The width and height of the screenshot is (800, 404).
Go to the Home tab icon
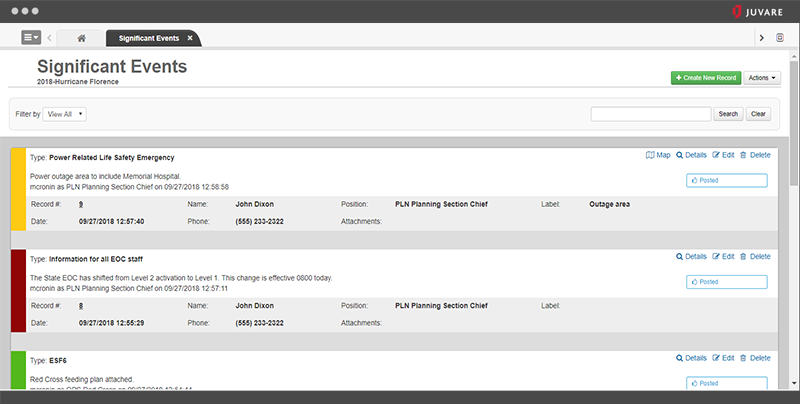[81, 38]
